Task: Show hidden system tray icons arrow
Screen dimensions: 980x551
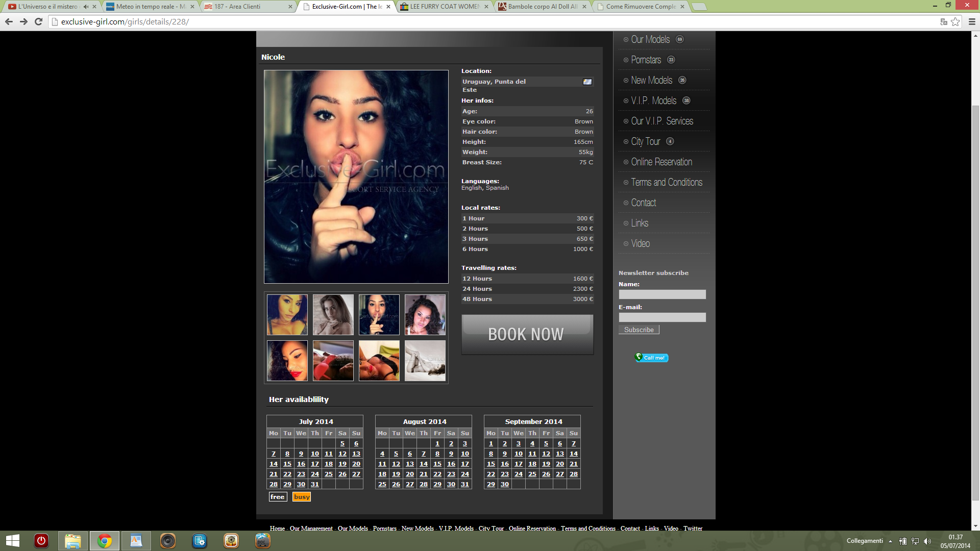Action: (890, 541)
